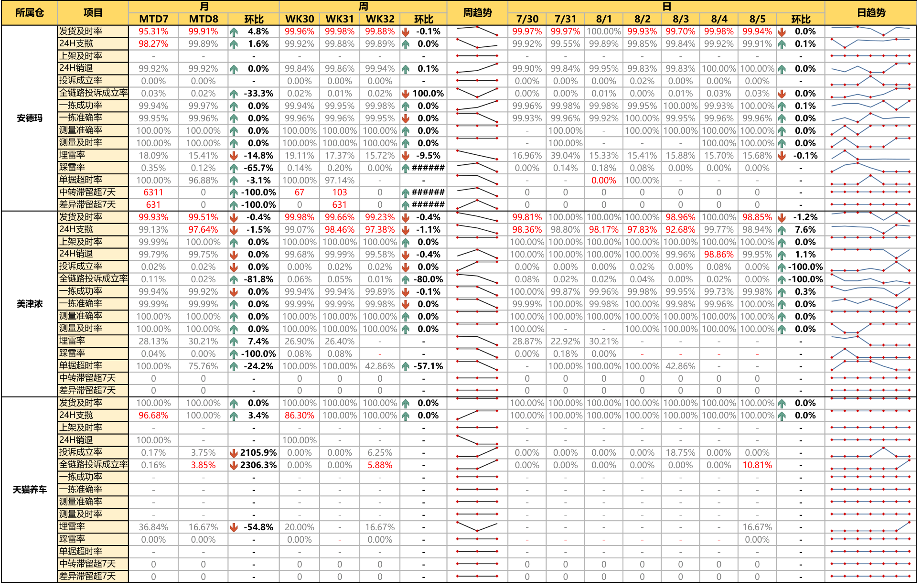The image size is (922, 588).
Task: Click the red down arrow beside 2306.3%
Action: [x=234, y=466]
